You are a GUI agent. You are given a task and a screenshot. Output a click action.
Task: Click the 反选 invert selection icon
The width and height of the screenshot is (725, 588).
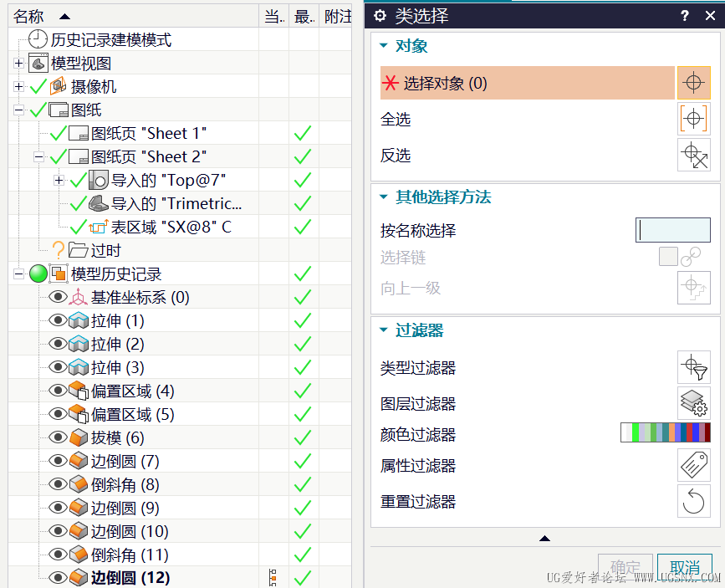coord(693,156)
